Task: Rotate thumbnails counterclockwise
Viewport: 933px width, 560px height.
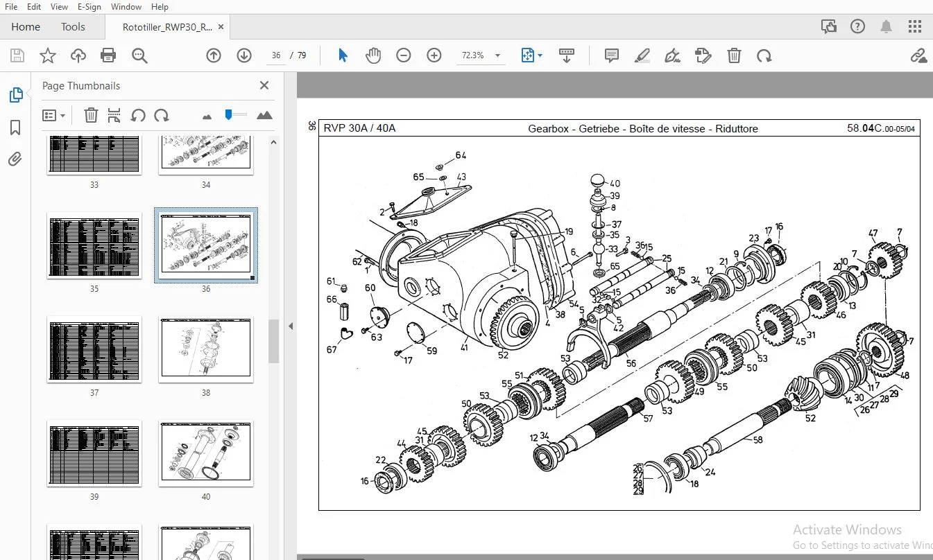Action: (138, 115)
